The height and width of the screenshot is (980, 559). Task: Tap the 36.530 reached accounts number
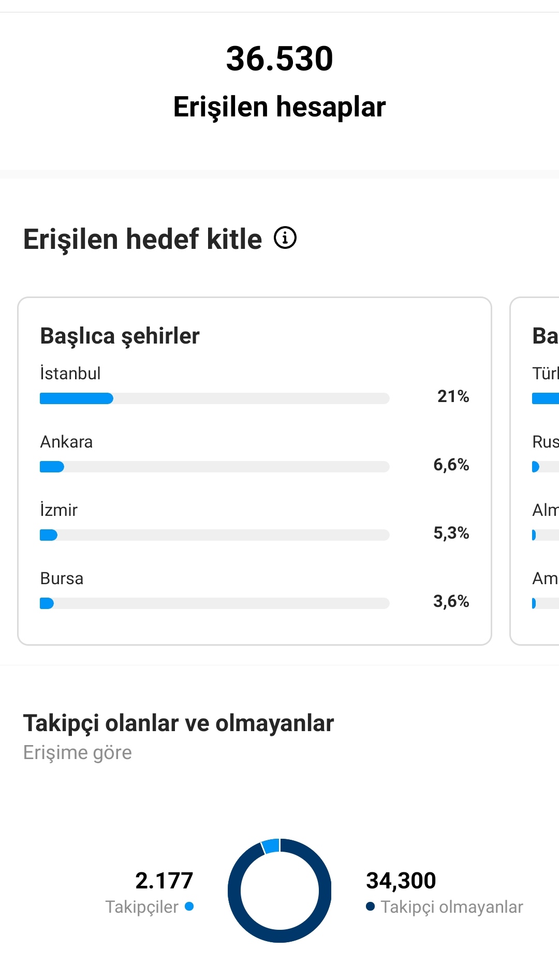[x=279, y=58]
